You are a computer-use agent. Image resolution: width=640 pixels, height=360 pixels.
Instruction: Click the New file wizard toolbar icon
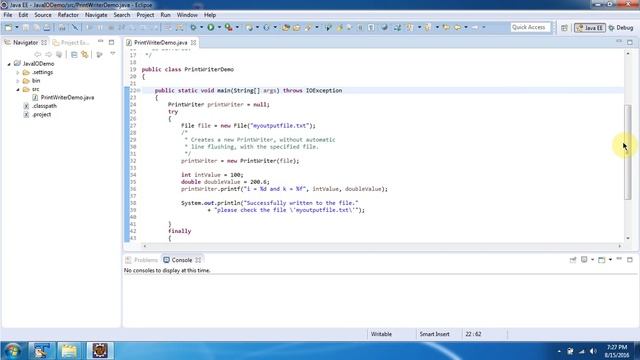point(8,27)
